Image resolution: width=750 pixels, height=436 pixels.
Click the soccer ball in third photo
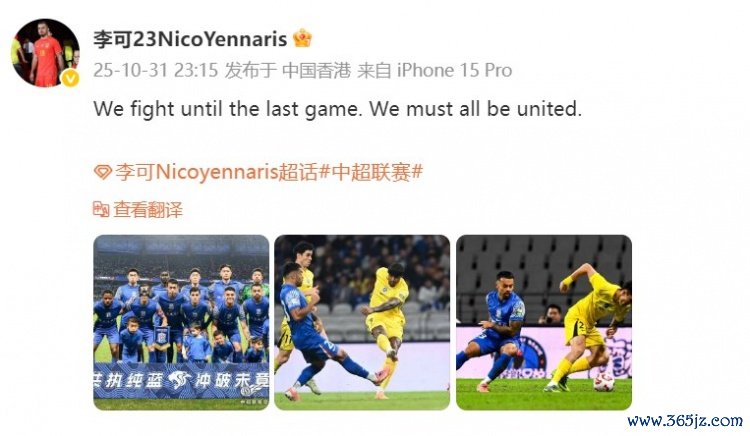point(604,382)
